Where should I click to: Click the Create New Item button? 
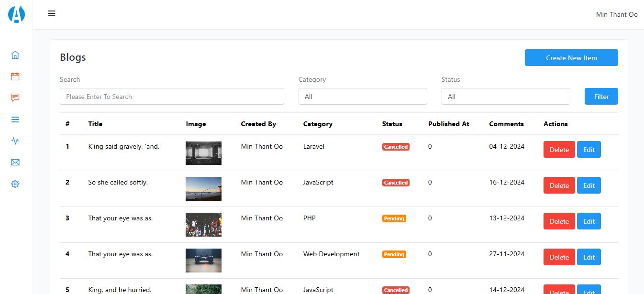pos(571,58)
